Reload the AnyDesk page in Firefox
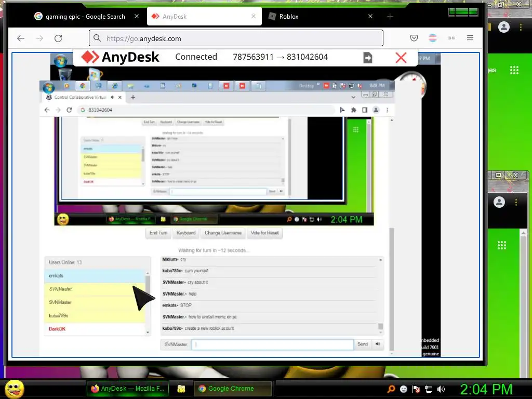 coord(58,38)
